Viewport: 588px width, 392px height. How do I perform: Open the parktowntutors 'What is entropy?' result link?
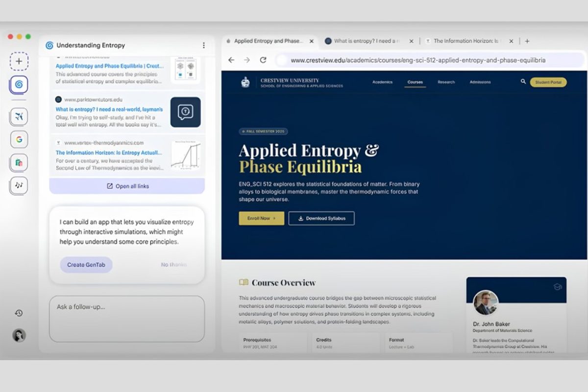pos(109,109)
